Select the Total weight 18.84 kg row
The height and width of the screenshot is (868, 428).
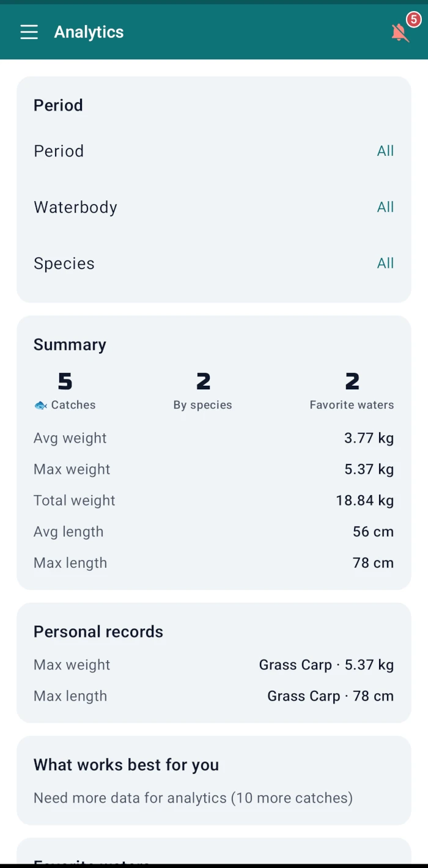(x=214, y=501)
